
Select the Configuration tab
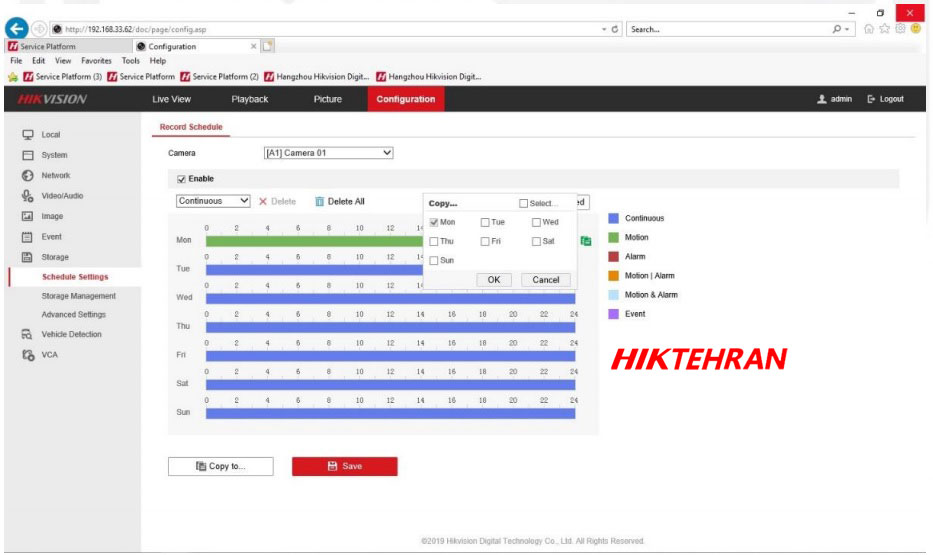[x=406, y=99]
